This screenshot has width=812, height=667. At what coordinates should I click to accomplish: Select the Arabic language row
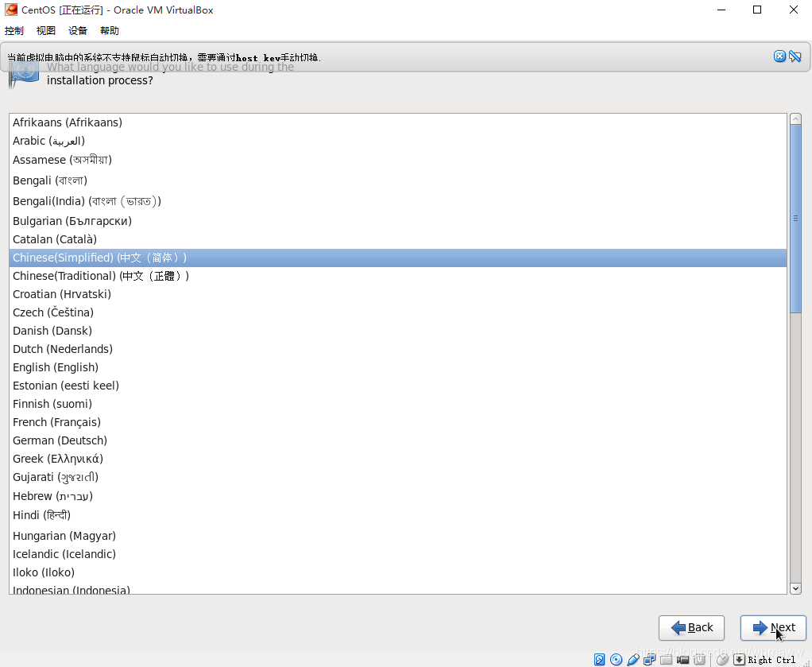pos(398,141)
